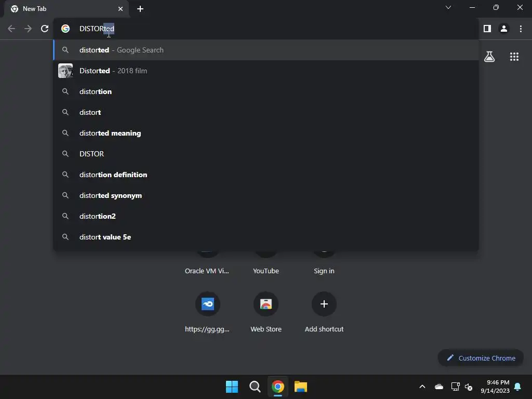Open taskbar Search magnifier

point(255,387)
